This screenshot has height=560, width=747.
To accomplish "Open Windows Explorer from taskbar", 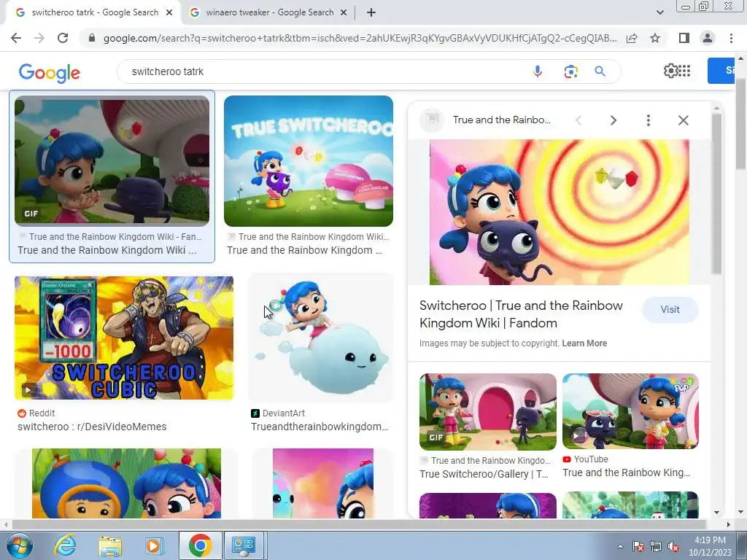I will pos(110,545).
